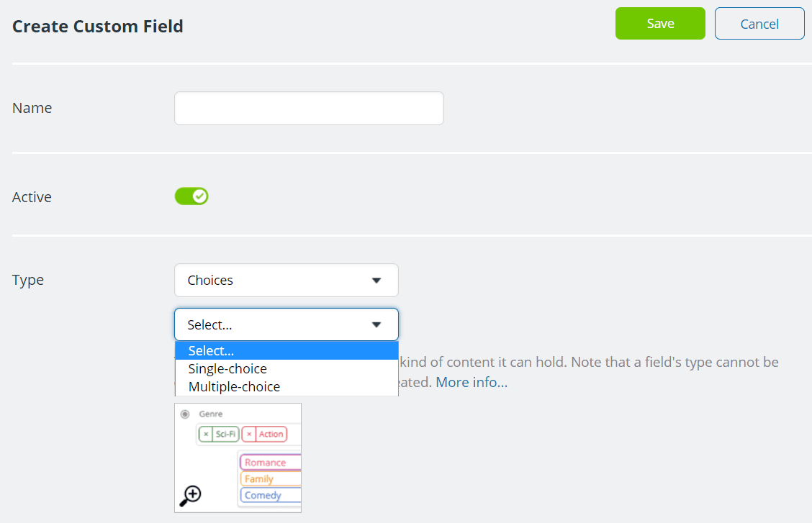The width and height of the screenshot is (812, 523).
Task: Save the custom field
Action: 660,24
